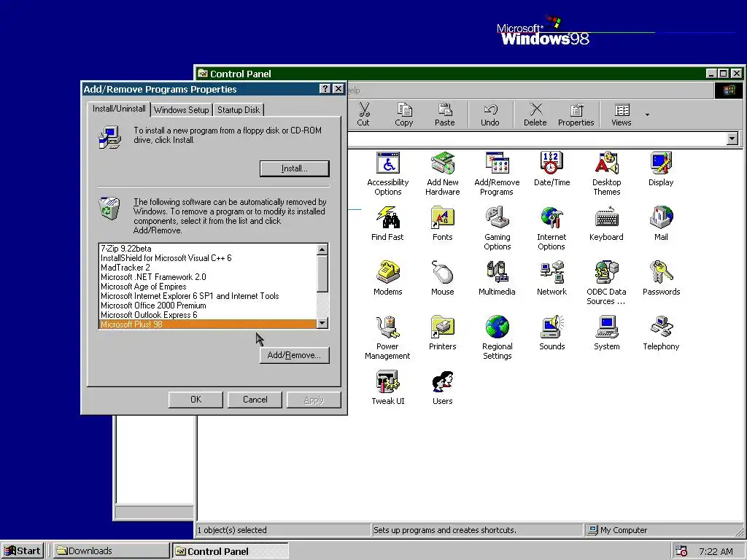The width and height of the screenshot is (747, 560).
Task: Select 7-Zip 9.22beta in program list
Action: click(207, 249)
